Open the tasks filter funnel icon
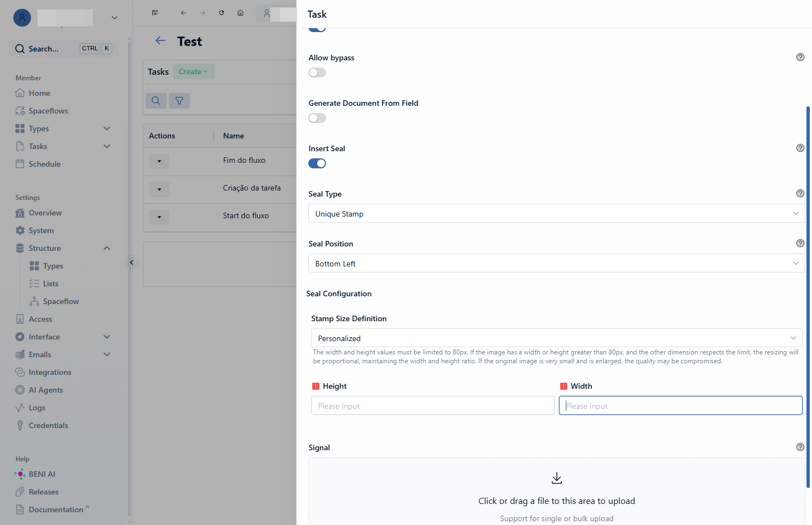812x525 pixels. click(179, 101)
